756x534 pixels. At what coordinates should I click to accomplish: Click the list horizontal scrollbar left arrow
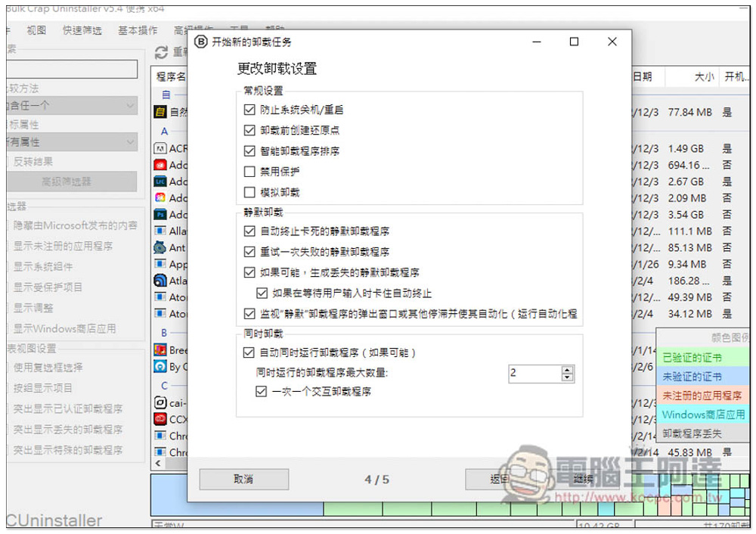[158, 463]
